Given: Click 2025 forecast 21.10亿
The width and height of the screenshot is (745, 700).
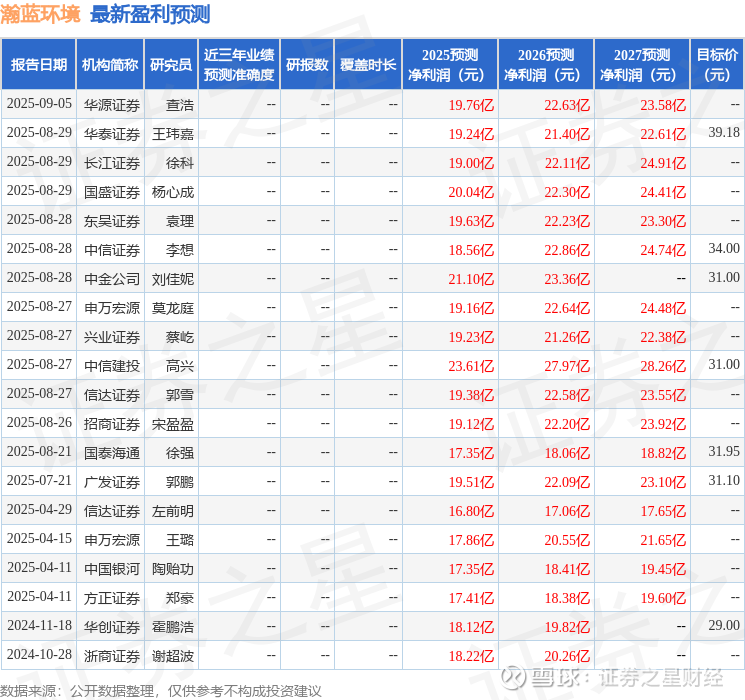Looking at the screenshot, I should click(471, 279).
